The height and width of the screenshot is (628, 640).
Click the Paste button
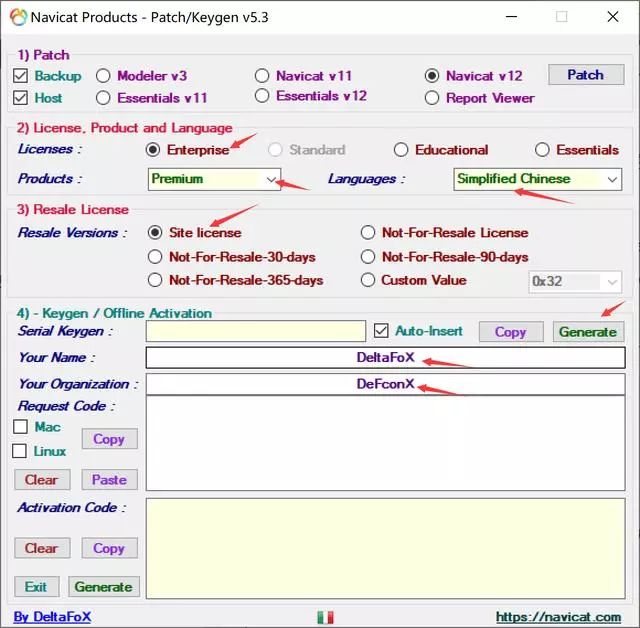pyautogui.click(x=109, y=479)
